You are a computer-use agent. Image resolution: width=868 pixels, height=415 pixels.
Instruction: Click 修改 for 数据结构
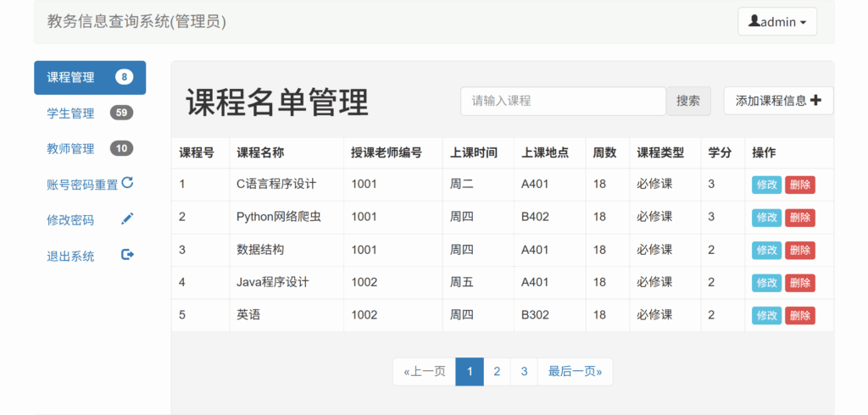[x=766, y=250]
